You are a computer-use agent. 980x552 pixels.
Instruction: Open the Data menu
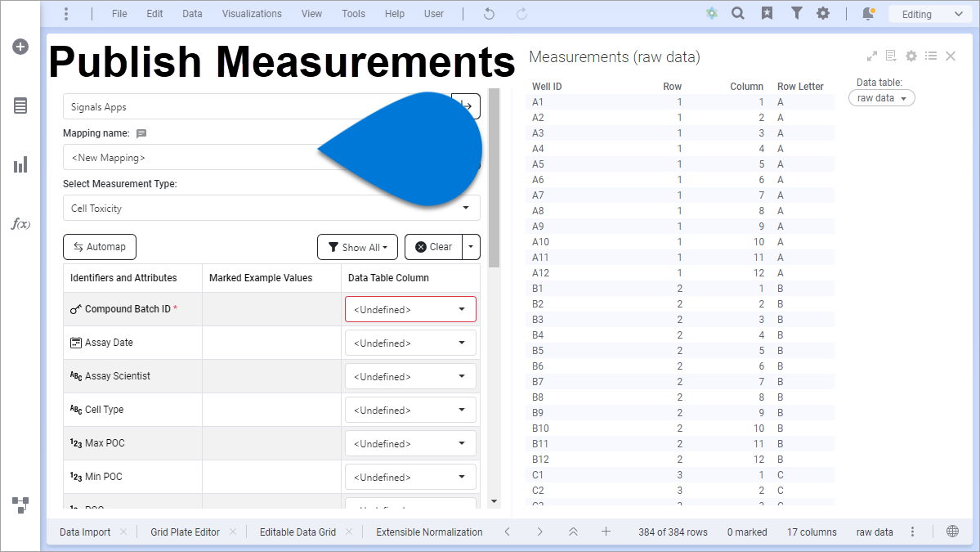[193, 14]
